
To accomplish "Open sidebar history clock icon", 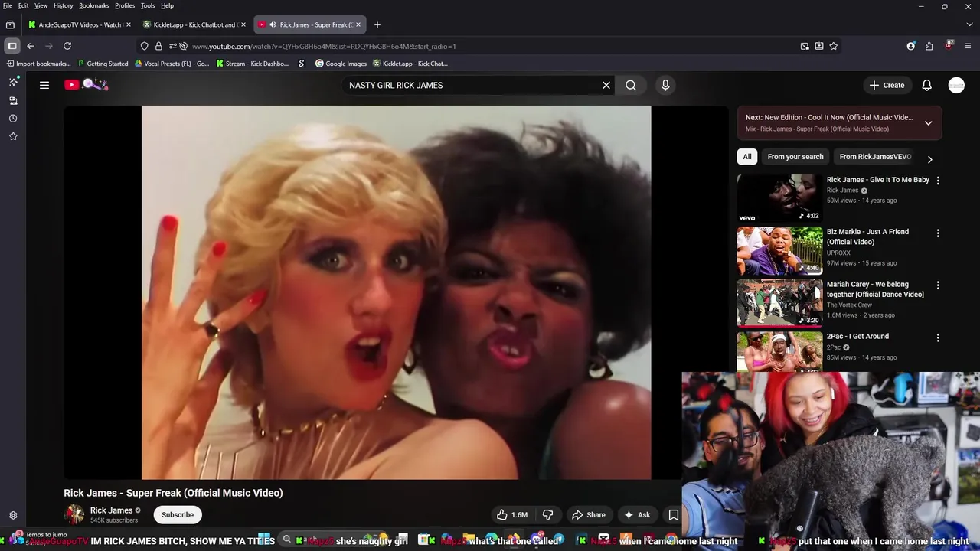I will click(x=13, y=119).
